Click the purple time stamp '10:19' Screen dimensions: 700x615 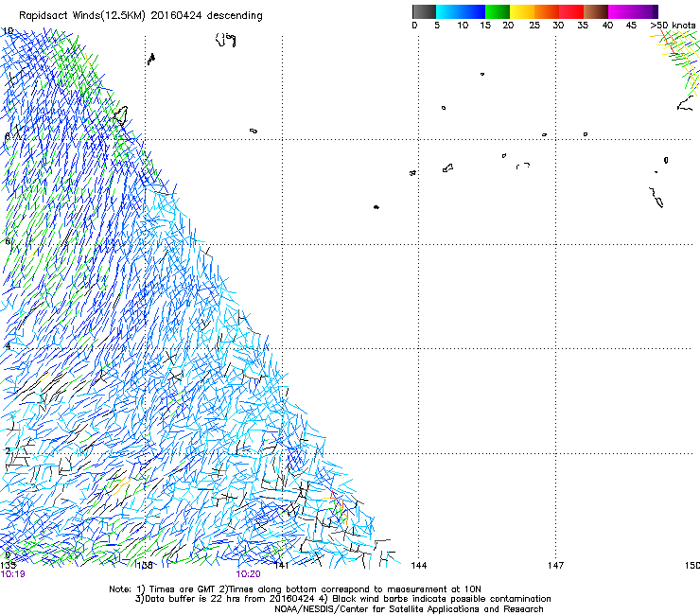[x=12, y=574]
